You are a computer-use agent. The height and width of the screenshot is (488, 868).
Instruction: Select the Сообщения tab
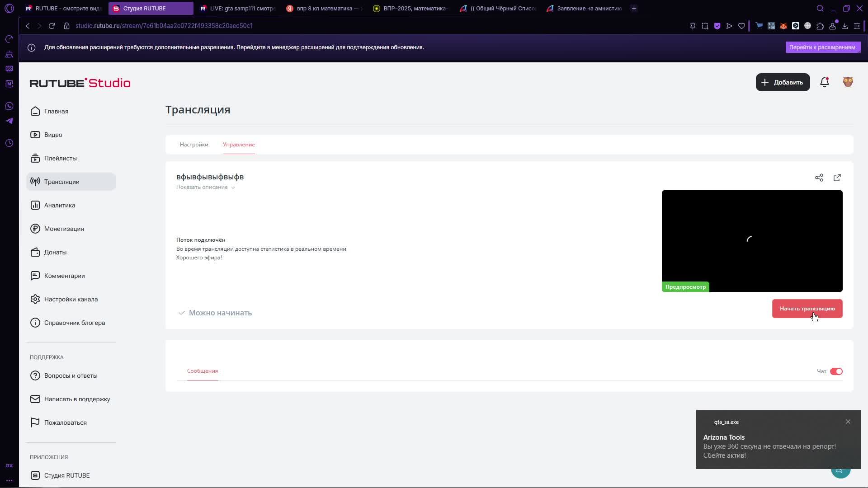coord(203,371)
